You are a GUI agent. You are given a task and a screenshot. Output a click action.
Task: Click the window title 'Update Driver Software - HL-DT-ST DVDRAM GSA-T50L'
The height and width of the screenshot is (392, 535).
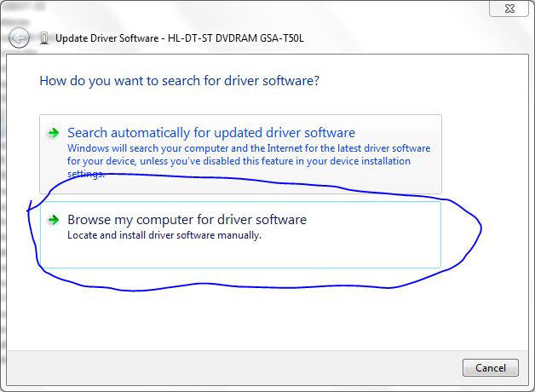pyautogui.click(x=180, y=38)
